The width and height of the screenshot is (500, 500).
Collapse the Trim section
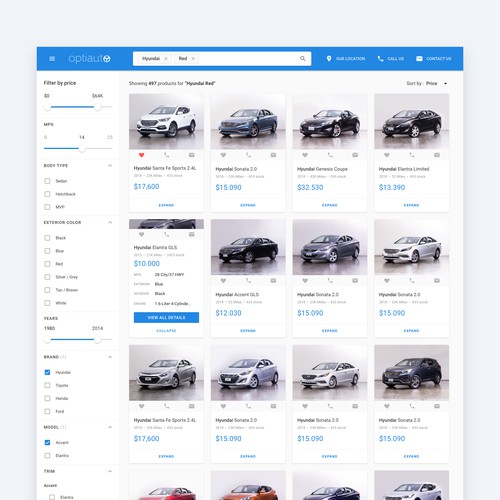pyautogui.click(x=110, y=471)
